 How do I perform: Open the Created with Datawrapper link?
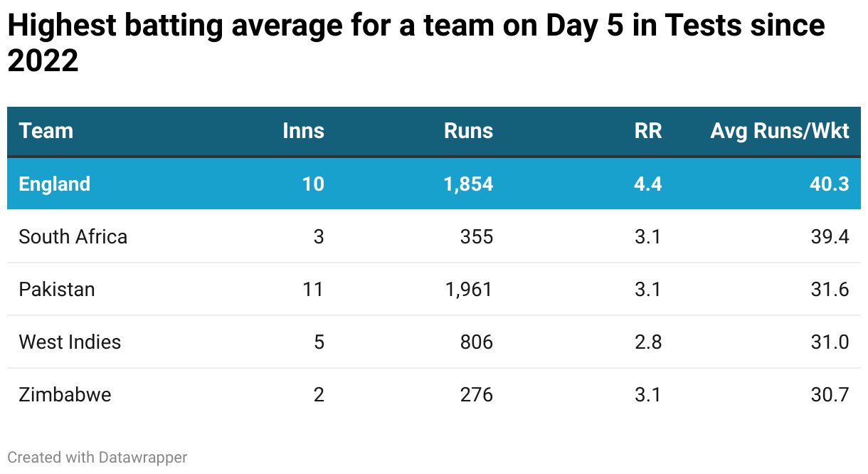tap(97, 457)
